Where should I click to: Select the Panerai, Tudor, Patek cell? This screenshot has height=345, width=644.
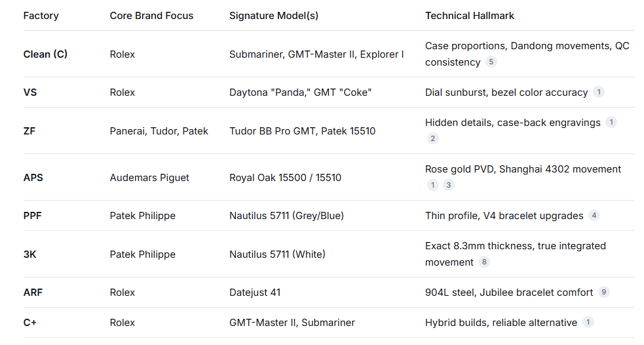[159, 131]
